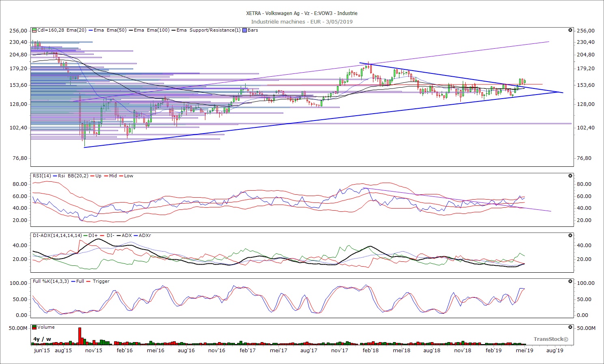
Task: Close the Full %K stochastic panel
Action: (570, 281)
